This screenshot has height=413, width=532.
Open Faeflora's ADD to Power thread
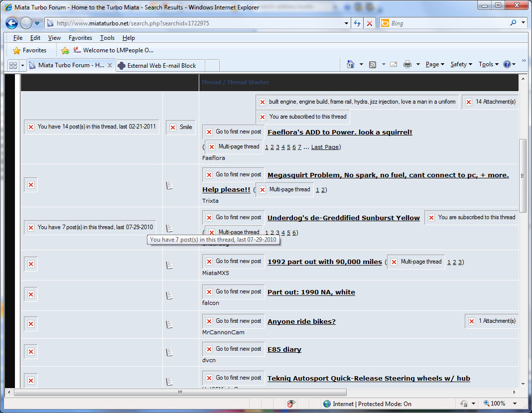tap(340, 133)
